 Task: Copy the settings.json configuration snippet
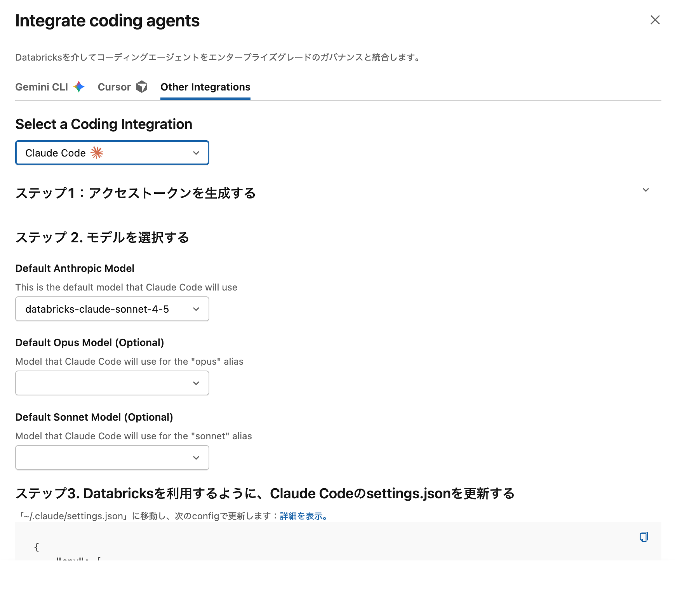(x=644, y=537)
